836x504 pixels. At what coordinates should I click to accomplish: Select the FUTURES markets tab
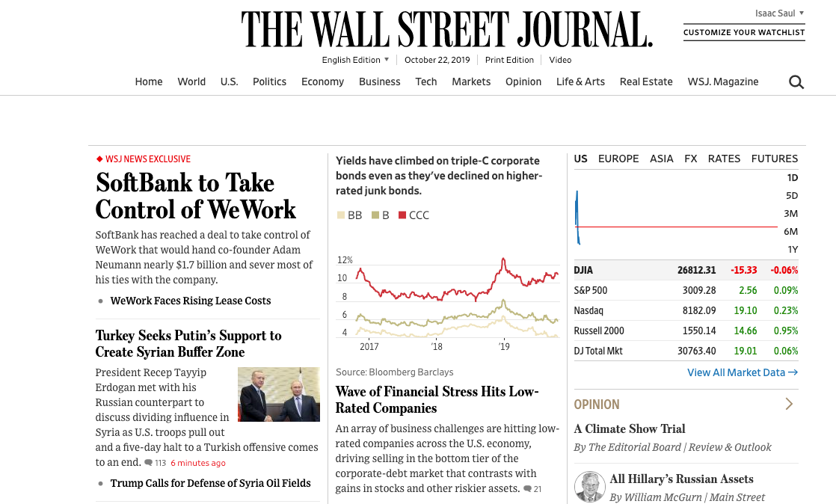pos(774,159)
